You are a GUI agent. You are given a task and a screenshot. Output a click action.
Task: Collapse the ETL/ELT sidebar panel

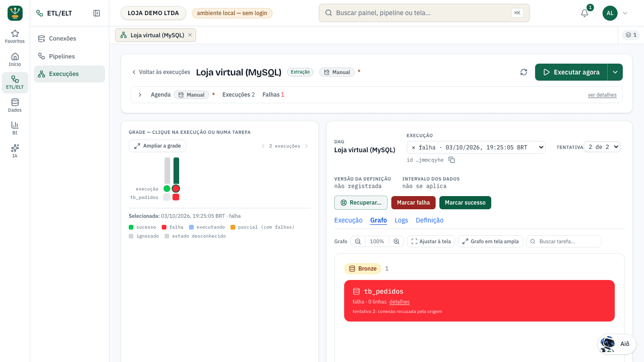click(x=97, y=13)
